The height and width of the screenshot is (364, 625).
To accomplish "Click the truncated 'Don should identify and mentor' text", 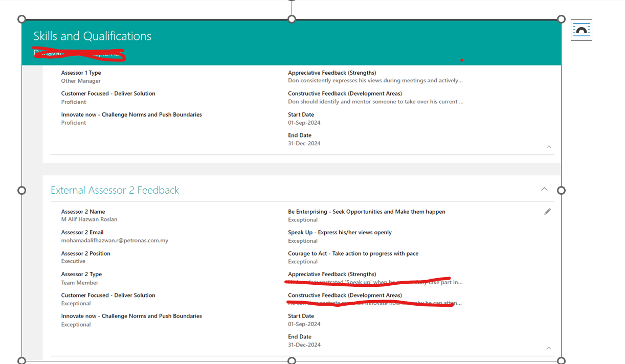I will click(x=377, y=101).
